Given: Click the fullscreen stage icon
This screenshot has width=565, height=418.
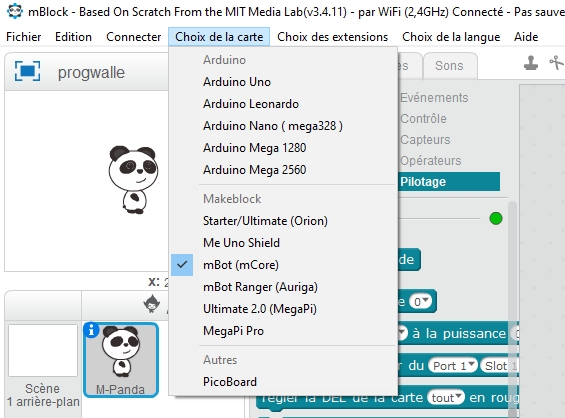Looking at the screenshot, I should point(27,71).
